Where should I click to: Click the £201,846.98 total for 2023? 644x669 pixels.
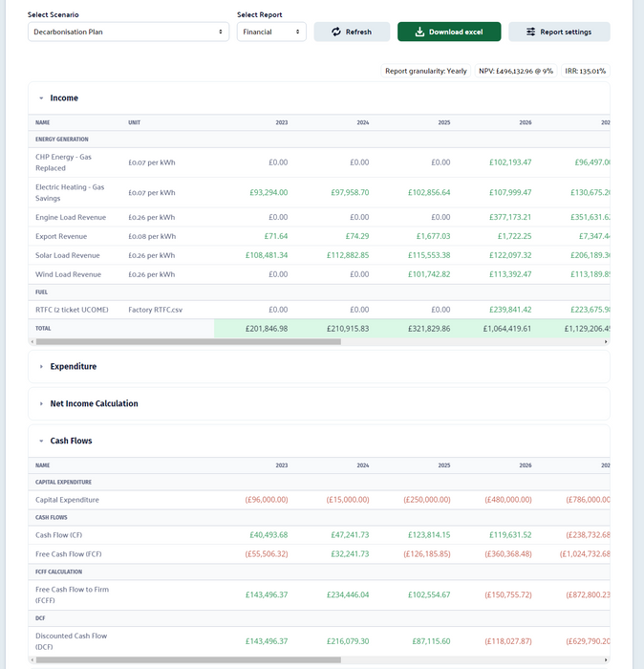coord(267,329)
